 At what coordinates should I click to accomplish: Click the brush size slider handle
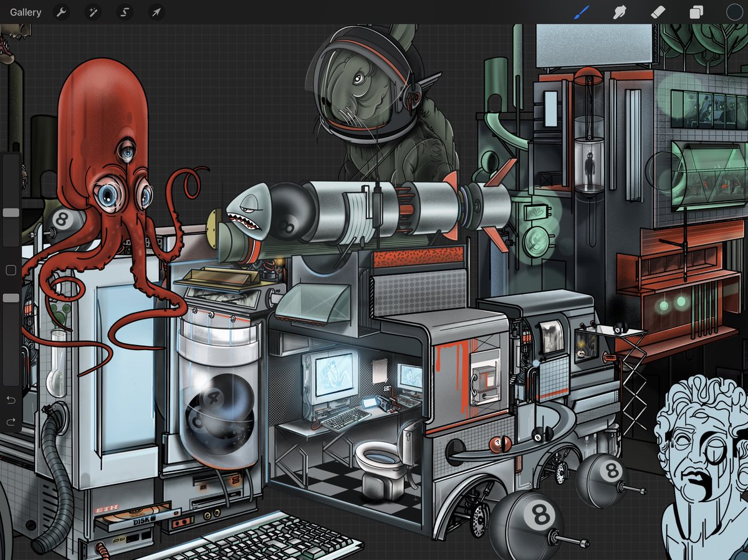pyautogui.click(x=11, y=212)
